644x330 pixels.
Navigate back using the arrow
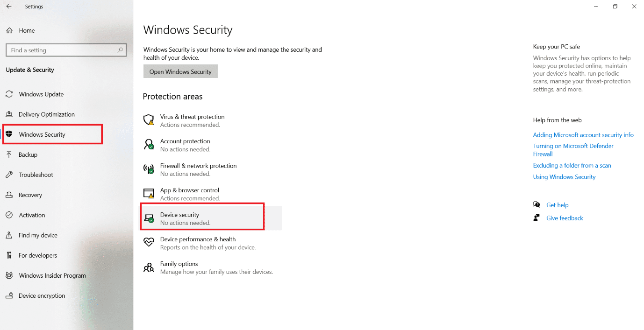8,6
